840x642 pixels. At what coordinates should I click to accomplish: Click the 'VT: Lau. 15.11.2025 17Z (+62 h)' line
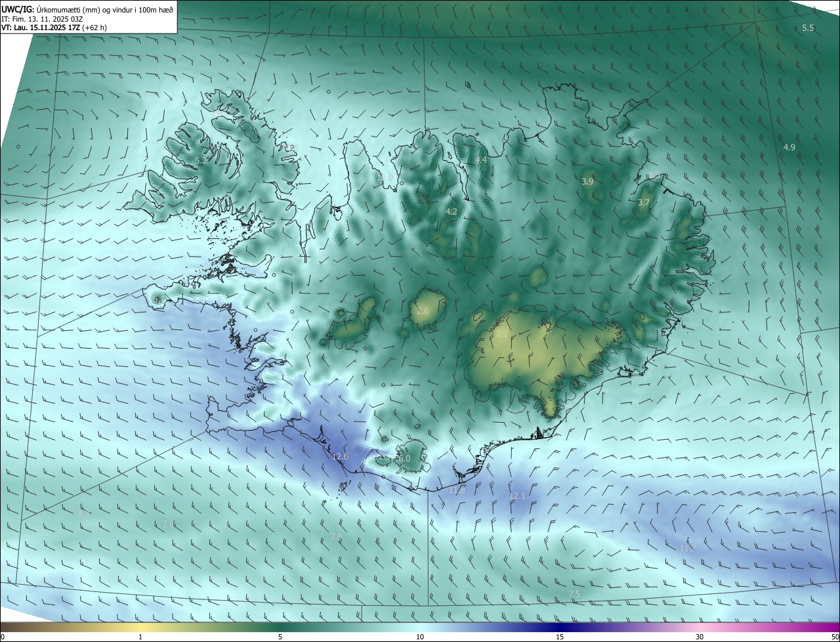pyautogui.click(x=54, y=28)
